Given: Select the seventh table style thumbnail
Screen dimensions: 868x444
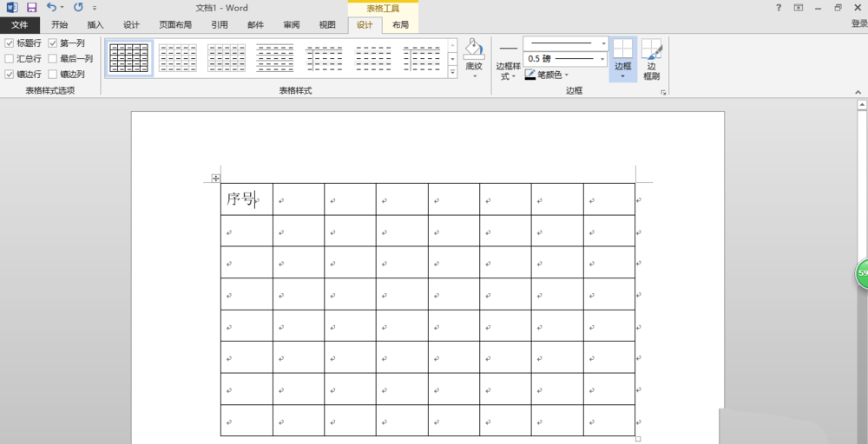Looking at the screenshot, I should [x=421, y=58].
